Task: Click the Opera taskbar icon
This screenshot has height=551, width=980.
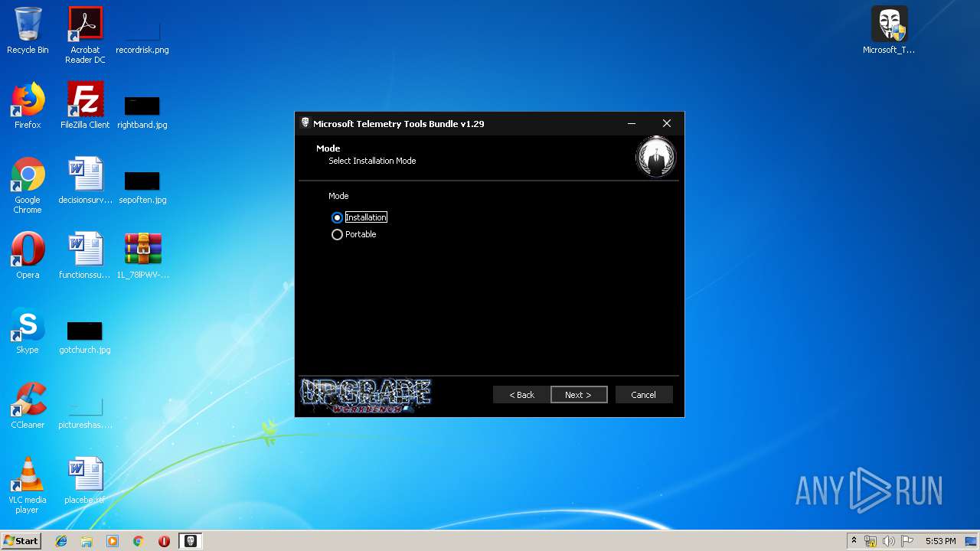Action: pyautogui.click(x=164, y=541)
